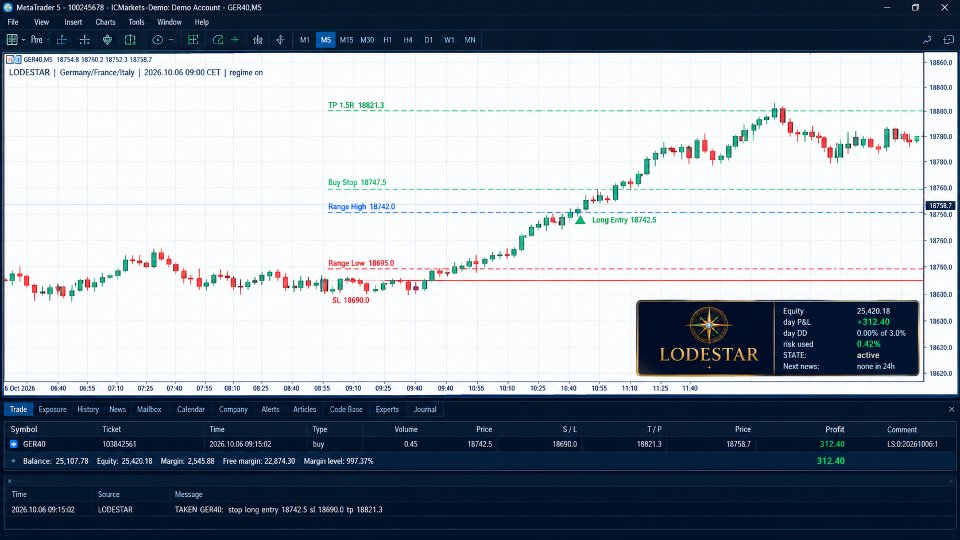Sort positions by Symbol column header
The height and width of the screenshot is (540, 960).
click(24, 429)
